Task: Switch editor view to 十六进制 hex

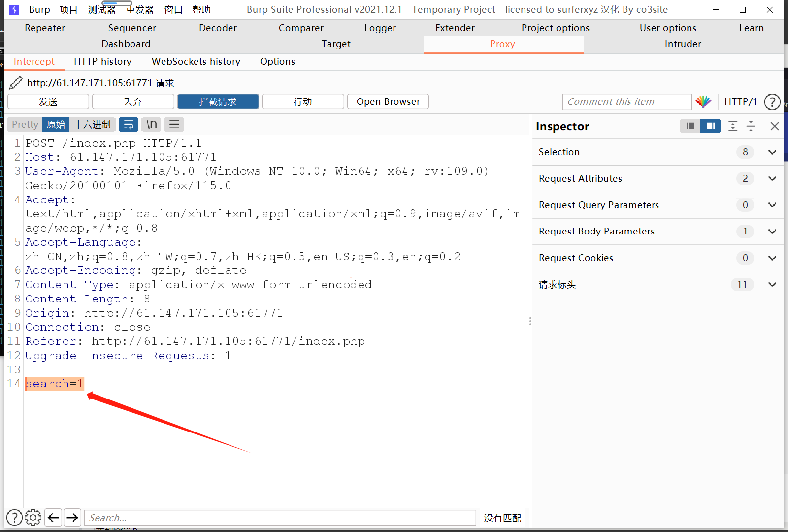Action: tap(93, 124)
